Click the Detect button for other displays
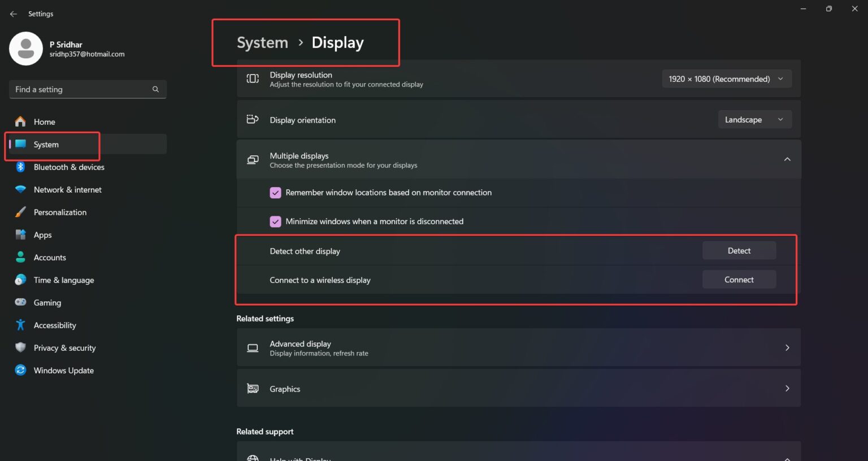The width and height of the screenshot is (868, 461). 739,250
